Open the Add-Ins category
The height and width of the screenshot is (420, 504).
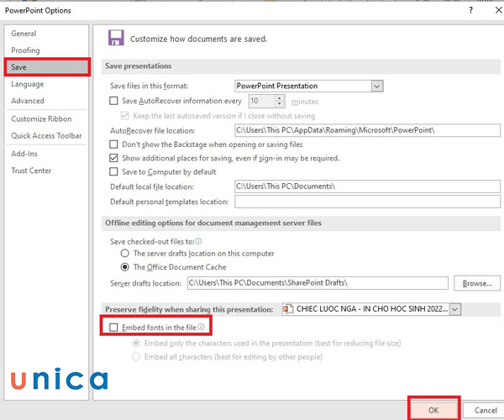[24, 154]
